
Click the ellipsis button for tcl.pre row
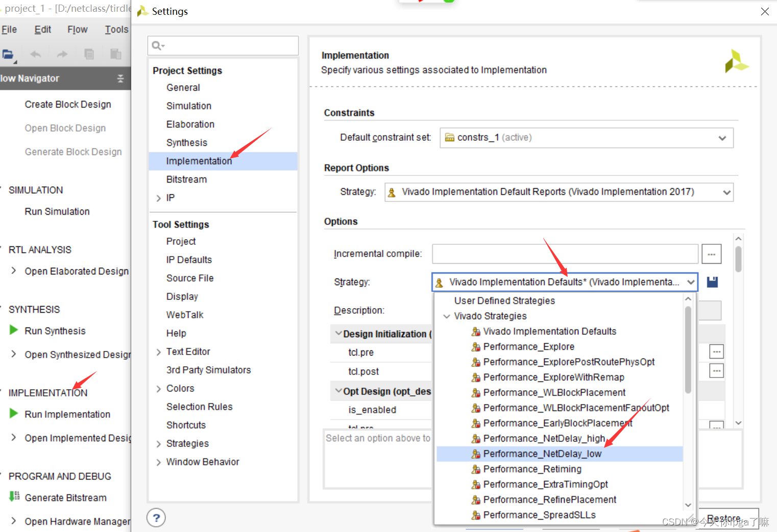[x=717, y=351]
